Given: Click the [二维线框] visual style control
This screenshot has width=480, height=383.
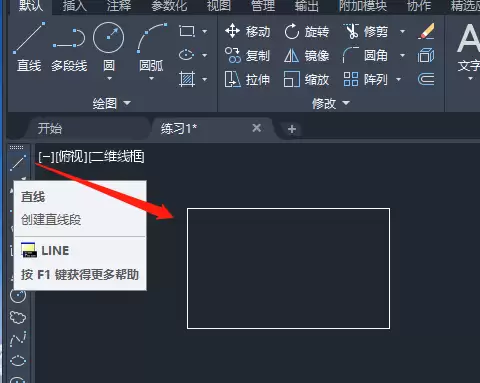Looking at the screenshot, I should [117, 157].
